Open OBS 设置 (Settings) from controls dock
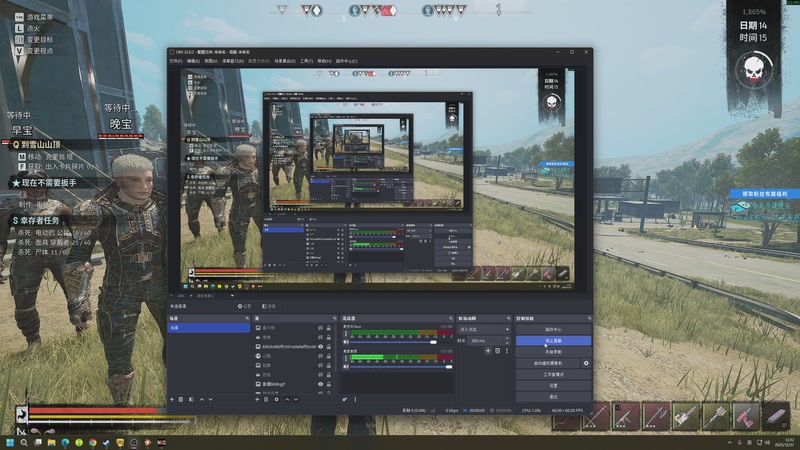Image resolution: width=800 pixels, height=450 pixels. coord(554,386)
